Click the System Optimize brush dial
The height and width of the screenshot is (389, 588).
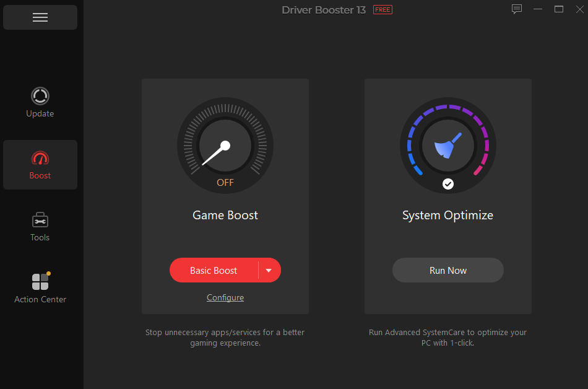(x=447, y=146)
